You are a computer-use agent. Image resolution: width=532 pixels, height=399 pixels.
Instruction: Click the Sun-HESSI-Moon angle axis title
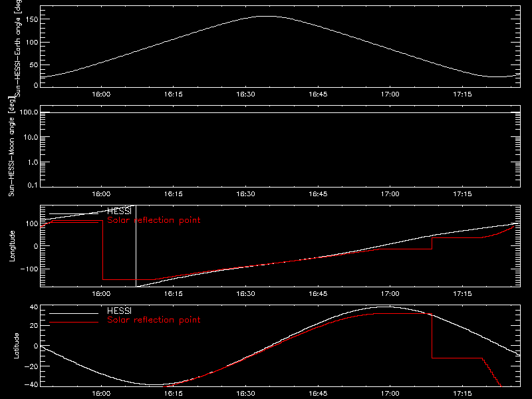(11, 146)
